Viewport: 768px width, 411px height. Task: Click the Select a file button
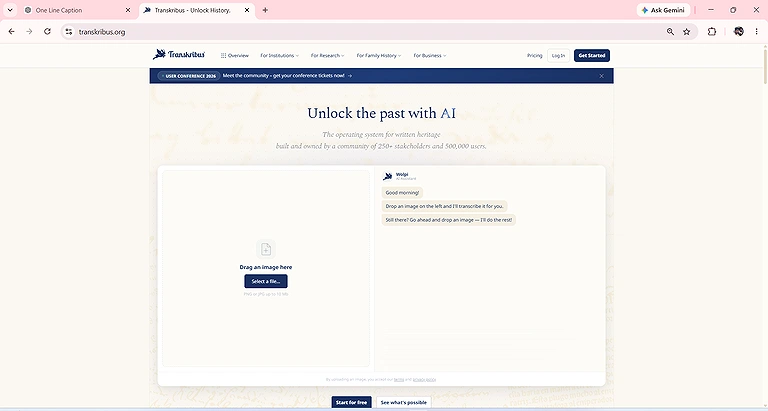point(266,281)
